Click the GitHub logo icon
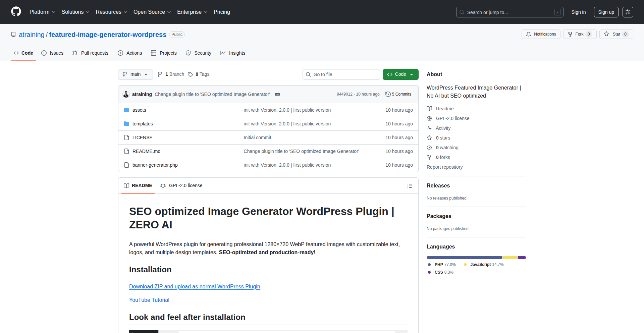 coord(16,12)
